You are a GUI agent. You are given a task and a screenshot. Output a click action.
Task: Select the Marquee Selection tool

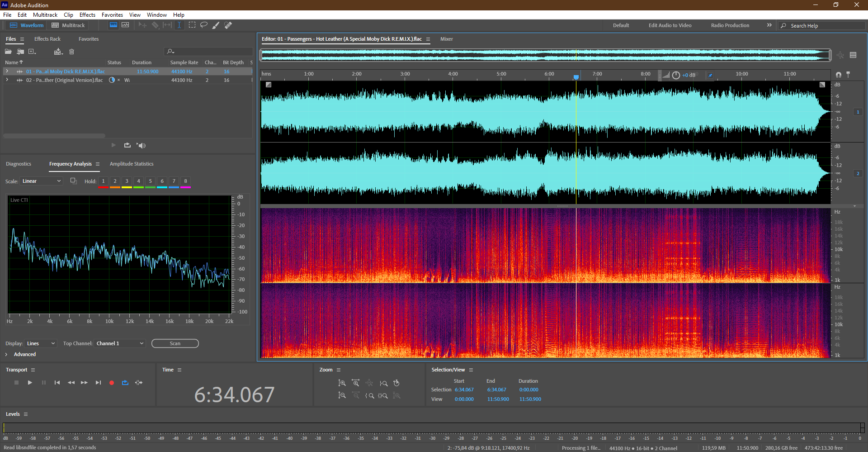coord(192,25)
